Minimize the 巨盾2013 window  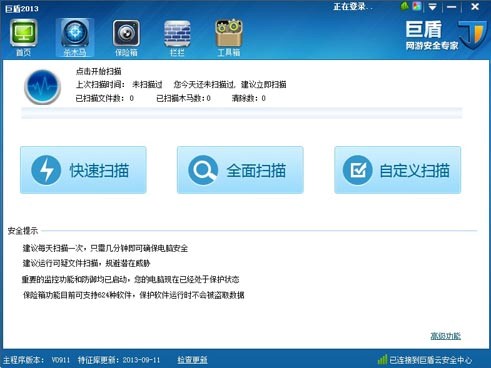tap(452, 7)
